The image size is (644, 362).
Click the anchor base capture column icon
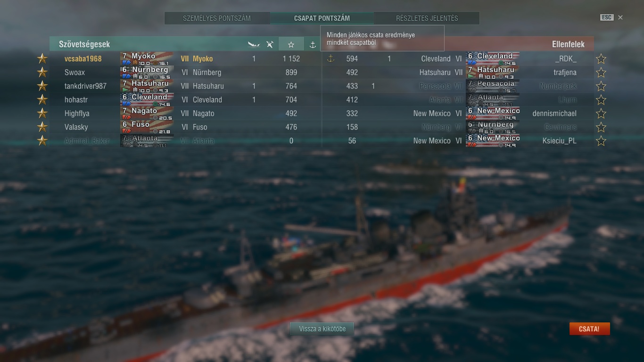pos(312,44)
